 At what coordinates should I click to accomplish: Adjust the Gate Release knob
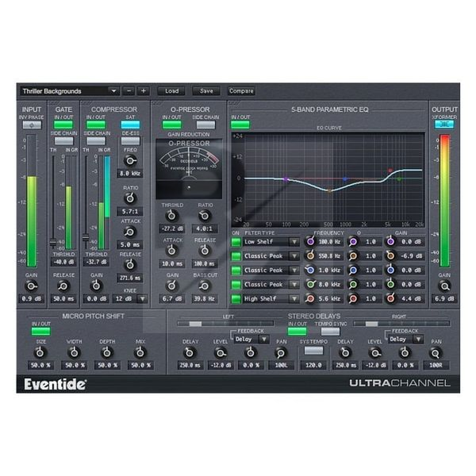click(63, 286)
